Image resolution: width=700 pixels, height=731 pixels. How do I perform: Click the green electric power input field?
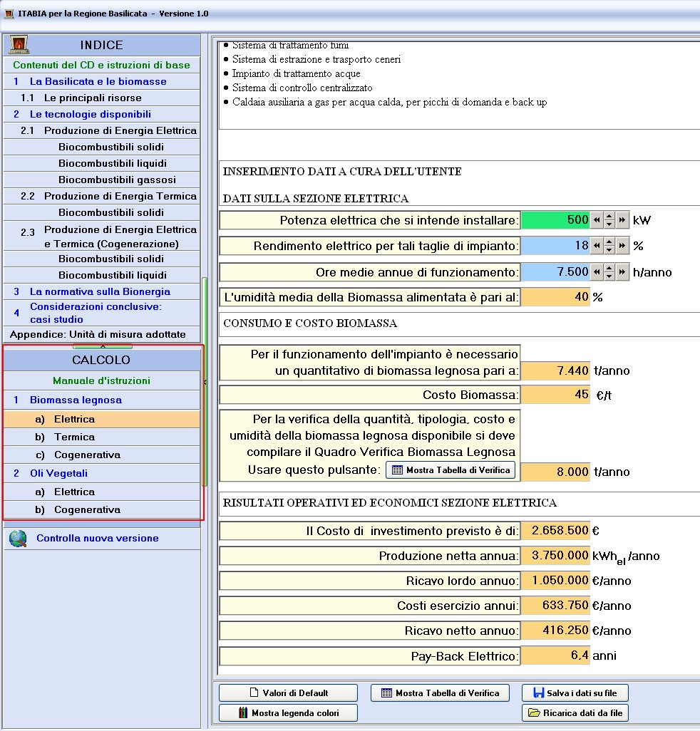(x=555, y=220)
